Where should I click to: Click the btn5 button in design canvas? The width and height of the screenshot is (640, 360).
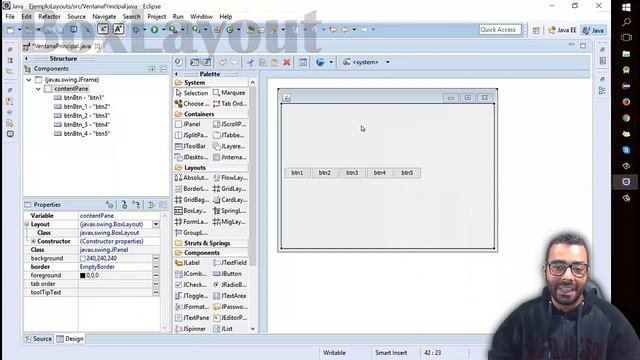click(407, 173)
